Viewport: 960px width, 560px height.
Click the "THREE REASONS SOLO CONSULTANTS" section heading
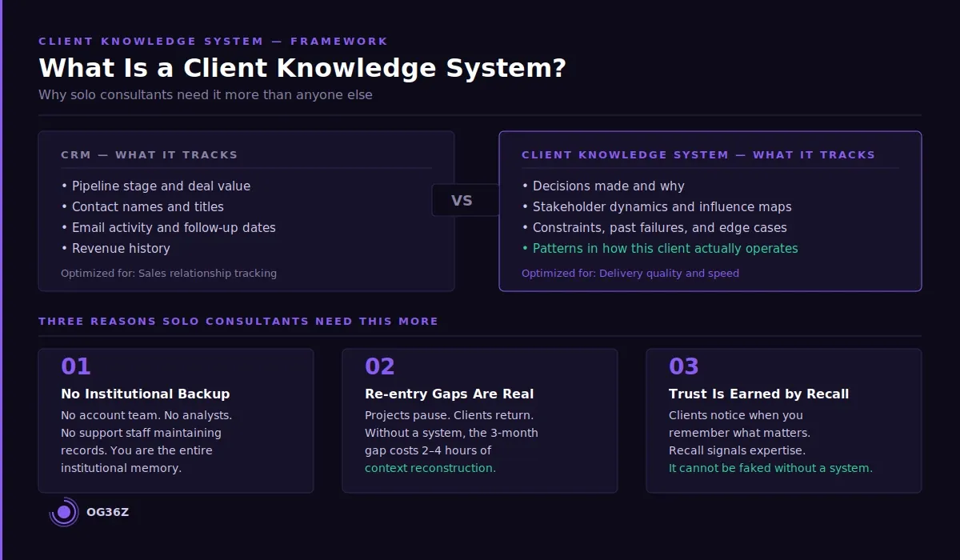click(x=238, y=321)
